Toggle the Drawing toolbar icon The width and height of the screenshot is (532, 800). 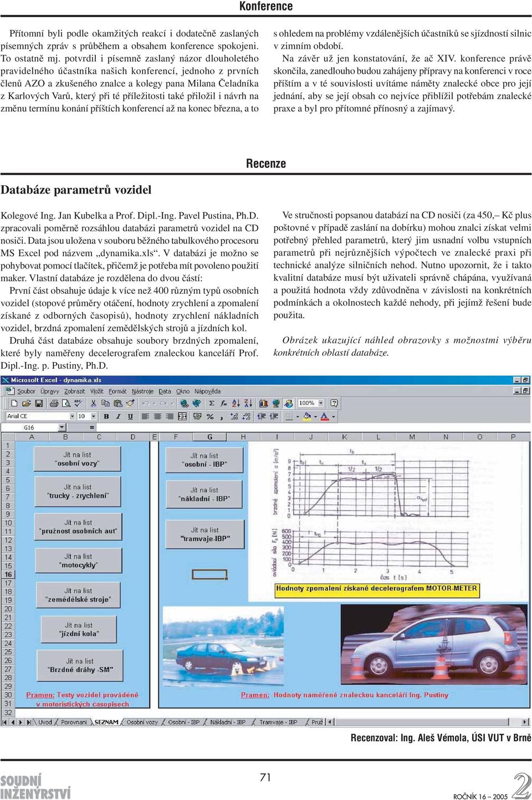tap(288, 403)
